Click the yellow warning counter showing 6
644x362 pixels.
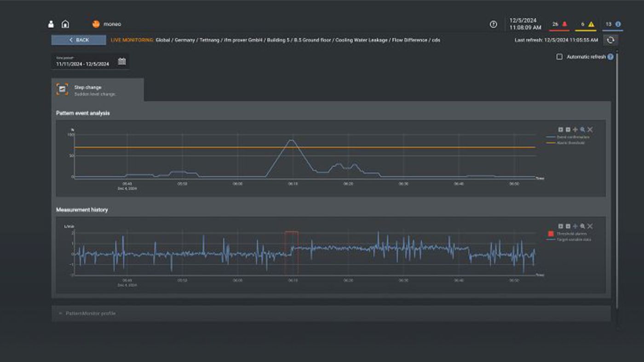click(586, 23)
